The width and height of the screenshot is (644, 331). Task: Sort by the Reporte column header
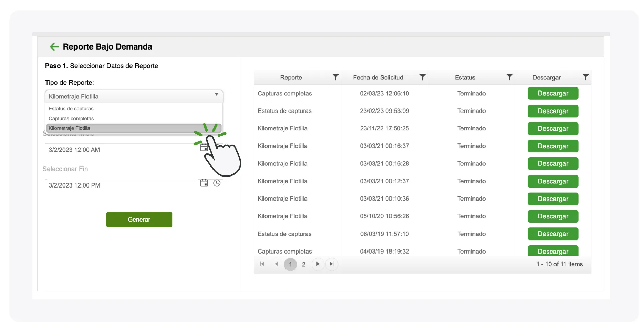[x=291, y=77]
